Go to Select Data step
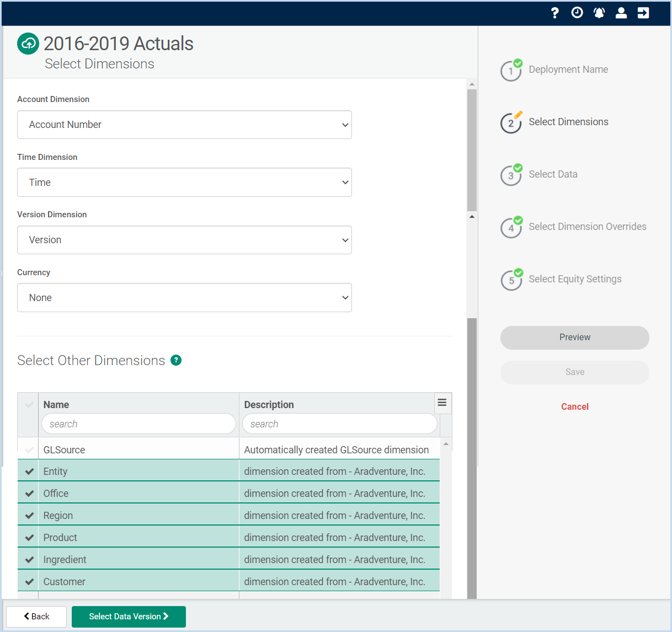Screen dimensions: 672x632 pos(553,174)
